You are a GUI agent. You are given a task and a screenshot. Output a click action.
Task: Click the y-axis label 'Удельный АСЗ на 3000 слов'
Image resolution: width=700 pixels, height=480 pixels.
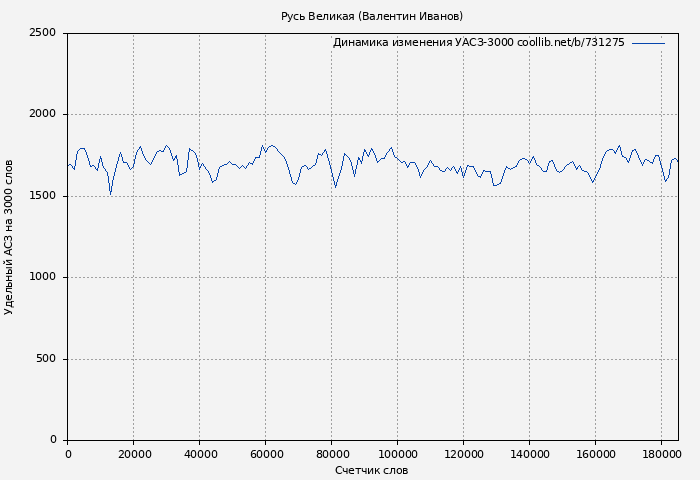pyautogui.click(x=10, y=237)
